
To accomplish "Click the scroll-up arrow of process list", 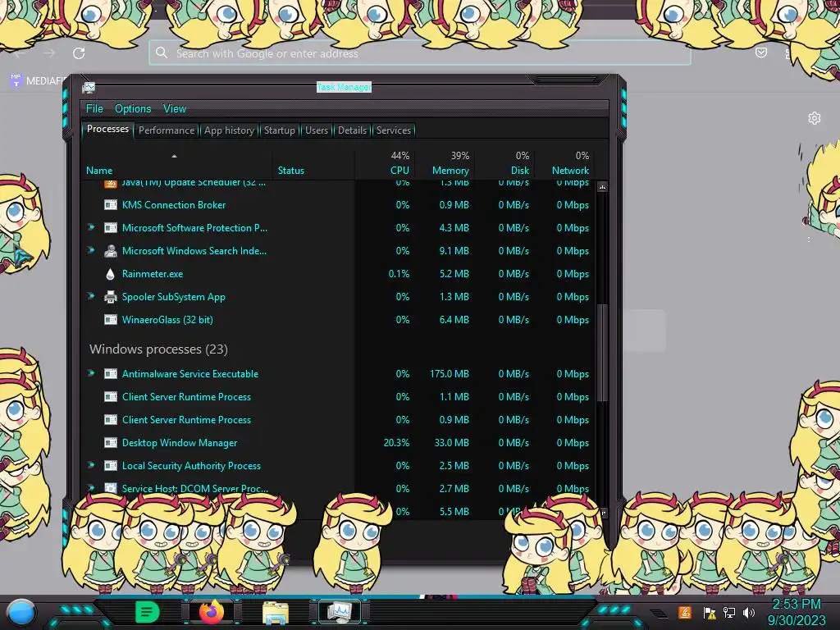I will (602, 187).
